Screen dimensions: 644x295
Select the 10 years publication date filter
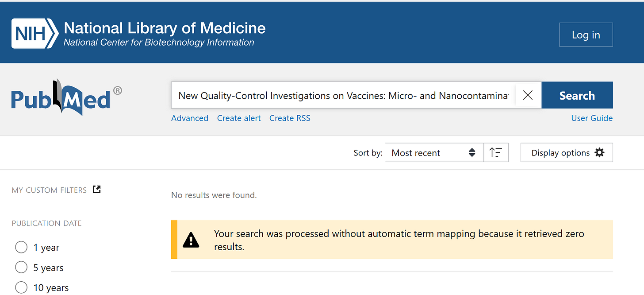point(21,287)
